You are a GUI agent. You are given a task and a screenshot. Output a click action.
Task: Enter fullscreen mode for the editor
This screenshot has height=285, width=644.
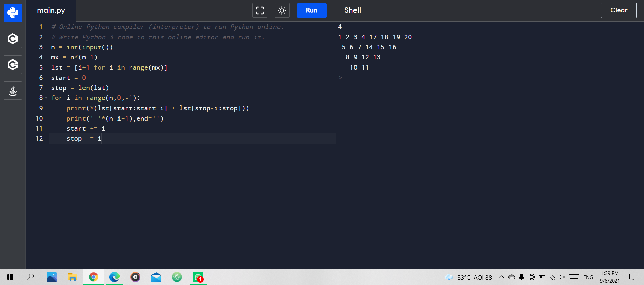point(260,10)
